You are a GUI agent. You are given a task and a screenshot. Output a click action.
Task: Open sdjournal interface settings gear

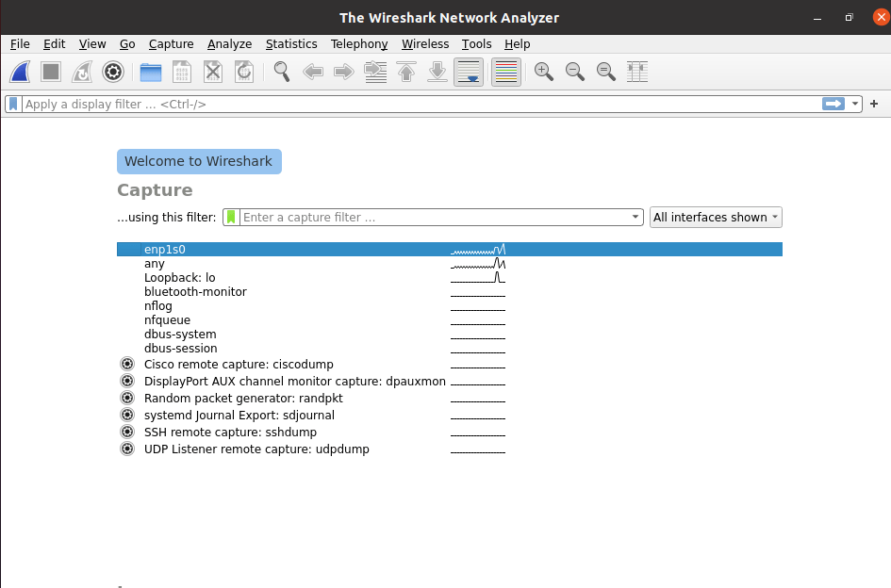[127, 416]
